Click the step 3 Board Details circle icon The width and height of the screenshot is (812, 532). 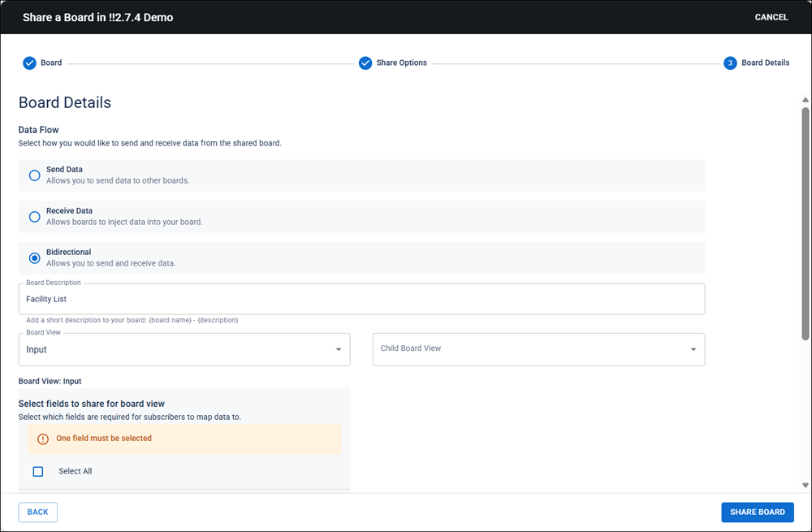click(730, 63)
